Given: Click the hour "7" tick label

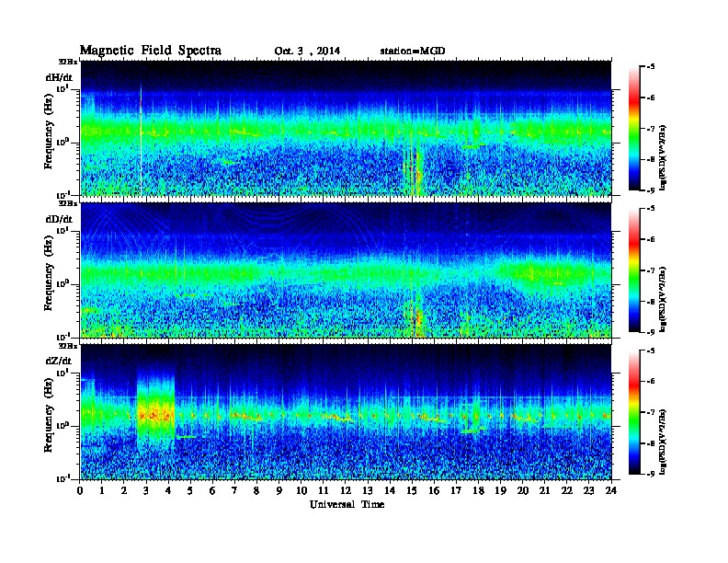Looking at the screenshot, I should pyautogui.click(x=235, y=491).
